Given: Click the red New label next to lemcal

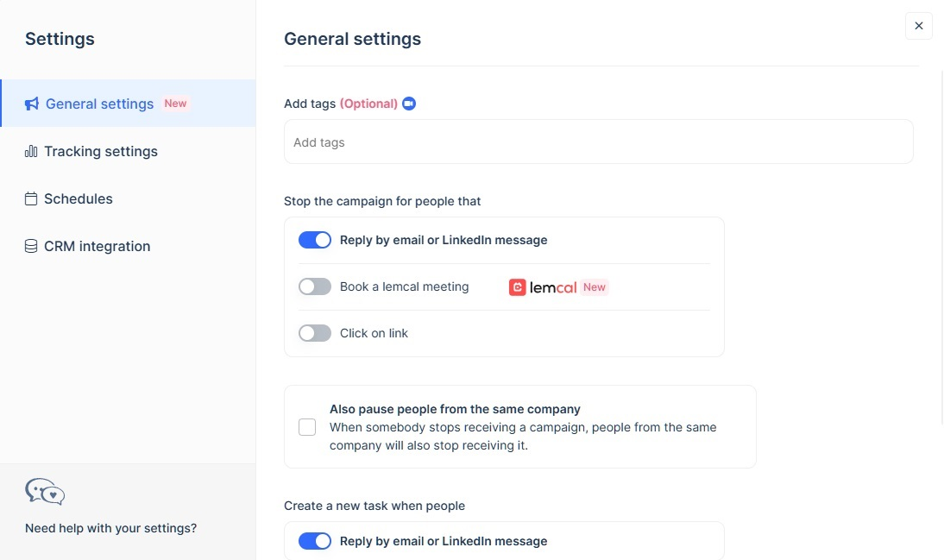Looking at the screenshot, I should pos(594,286).
